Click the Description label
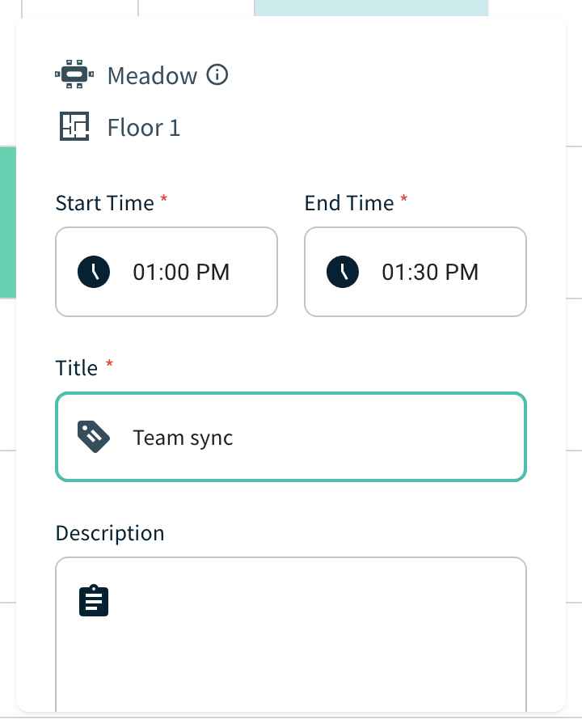 tap(110, 533)
